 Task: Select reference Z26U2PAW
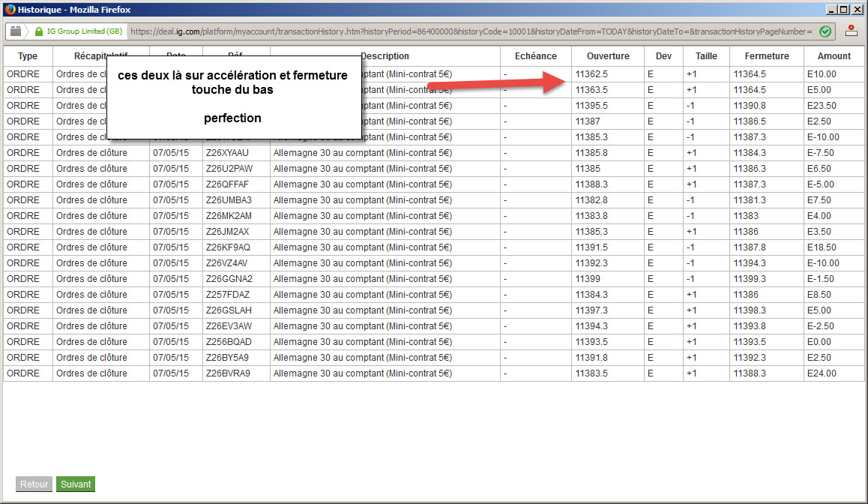click(x=229, y=168)
